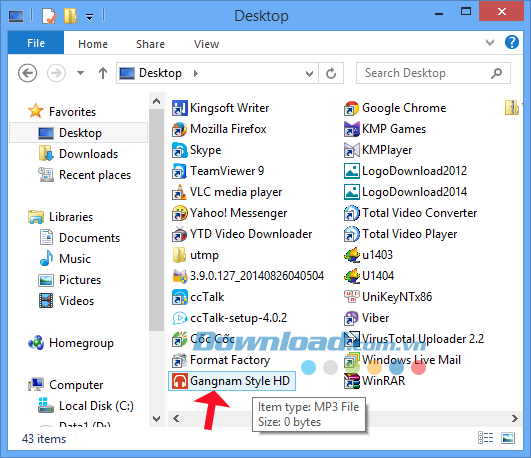Select the Google Chrome icon
This screenshot has height=458, width=531.
pyautogui.click(x=352, y=108)
